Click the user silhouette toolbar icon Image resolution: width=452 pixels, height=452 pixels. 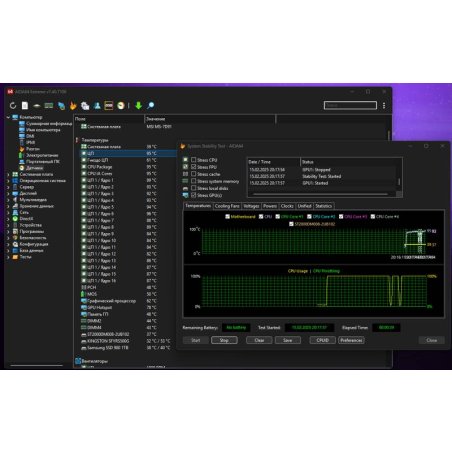tap(97, 106)
